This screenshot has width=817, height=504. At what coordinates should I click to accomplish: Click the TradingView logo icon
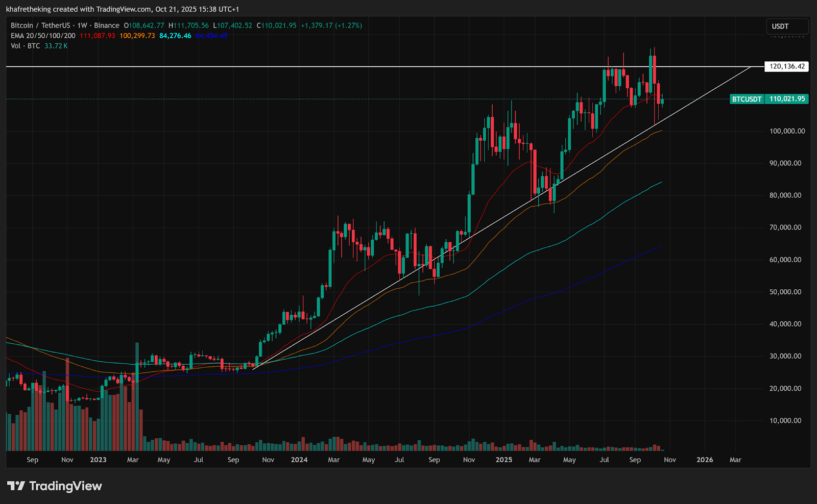[x=16, y=486]
